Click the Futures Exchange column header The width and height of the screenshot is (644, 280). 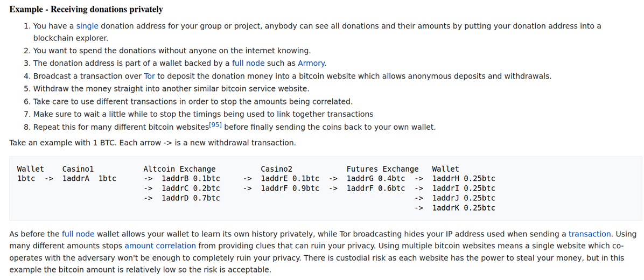tap(382, 169)
